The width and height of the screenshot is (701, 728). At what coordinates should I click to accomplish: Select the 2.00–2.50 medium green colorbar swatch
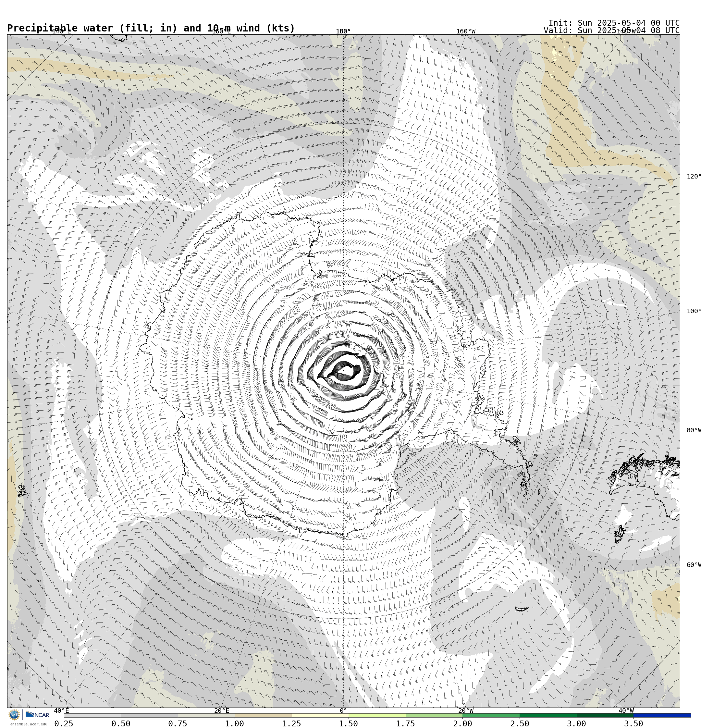[491, 715]
